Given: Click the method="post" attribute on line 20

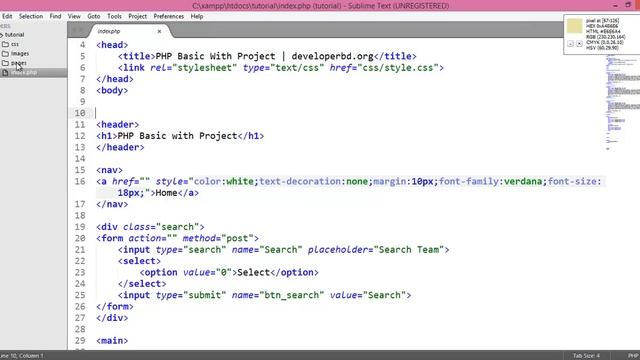Looking at the screenshot, I should pyautogui.click(x=218, y=238).
